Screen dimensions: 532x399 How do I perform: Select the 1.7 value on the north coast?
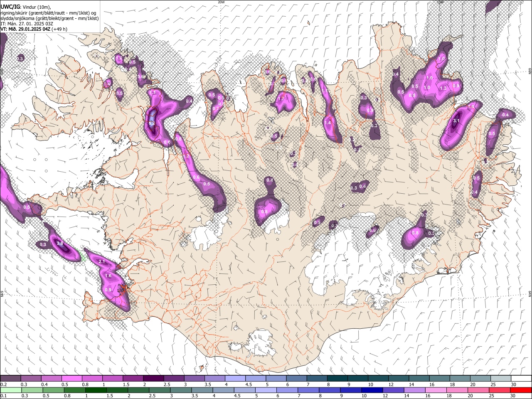pyautogui.click(x=281, y=99)
